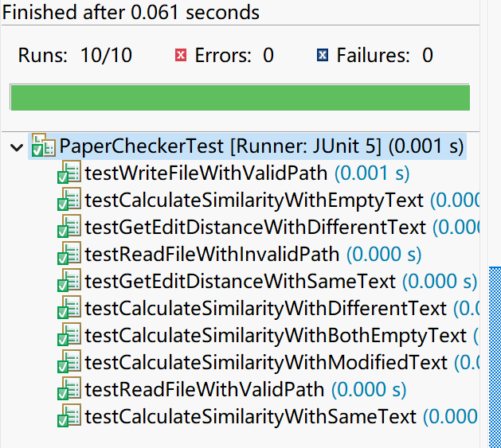The image size is (501, 448).
Task: Select testCalculateSimilarityWithModifiedText test
Action: (266, 363)
